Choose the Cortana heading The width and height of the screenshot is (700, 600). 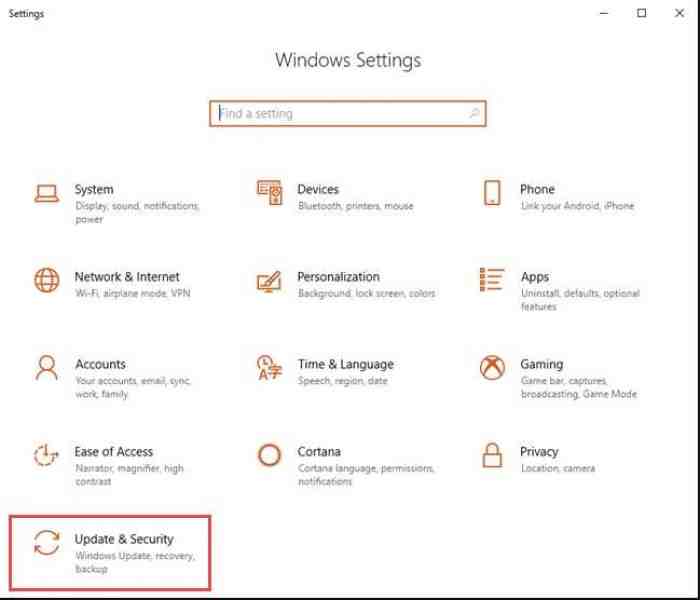pyautogui.click(x=319, y=452)
